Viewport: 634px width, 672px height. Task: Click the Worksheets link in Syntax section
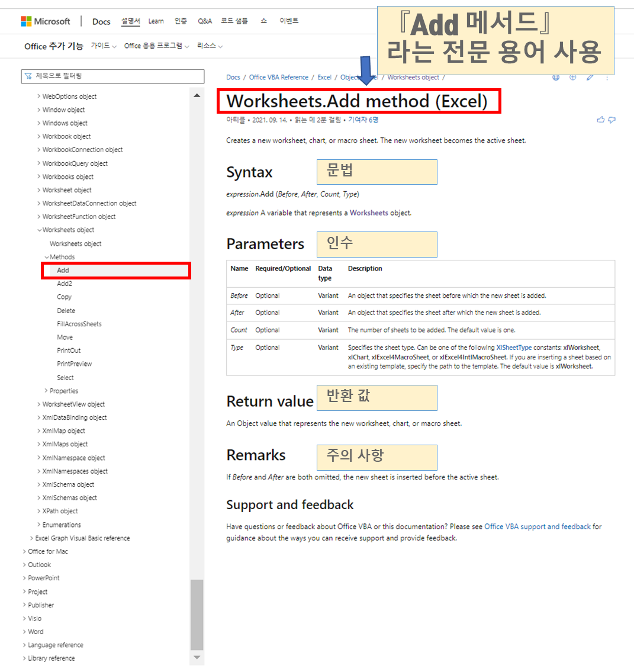click(369, 213)
